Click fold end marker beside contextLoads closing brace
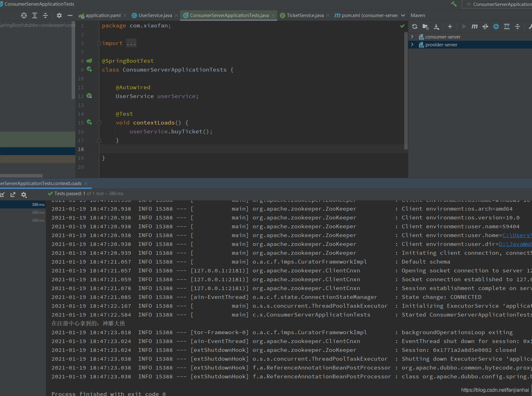Viewport: 532px width, 396px height. point(99,140)
